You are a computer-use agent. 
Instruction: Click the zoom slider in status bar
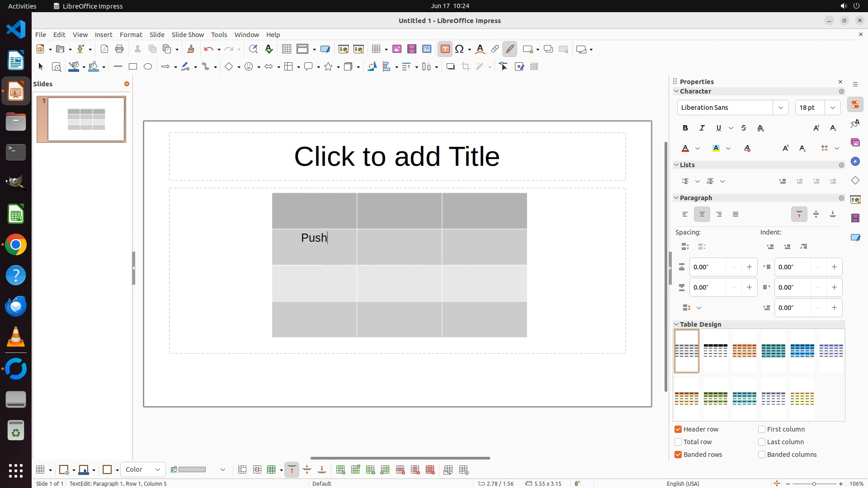pyautogui.click(x=814, y=483)
